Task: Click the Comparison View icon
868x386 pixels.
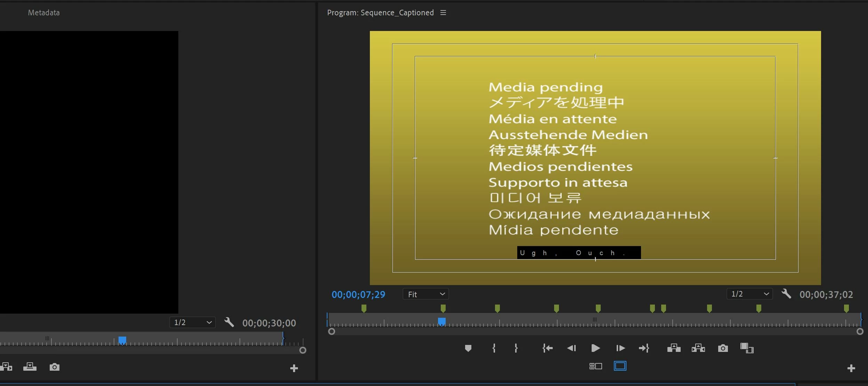Action: [x=747, y=348]
